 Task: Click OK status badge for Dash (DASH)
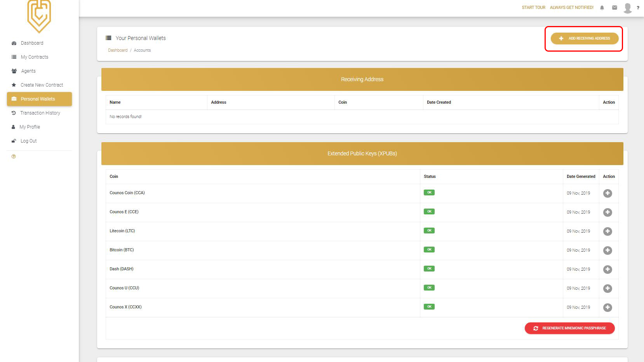[x=429, y=268]
